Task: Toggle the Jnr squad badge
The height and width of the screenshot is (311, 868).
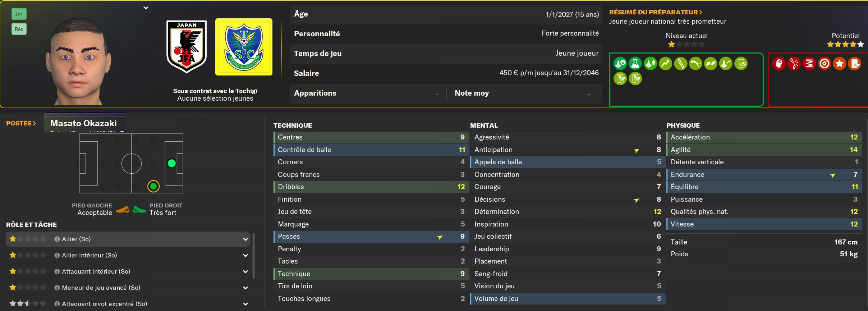Action: 19,14
